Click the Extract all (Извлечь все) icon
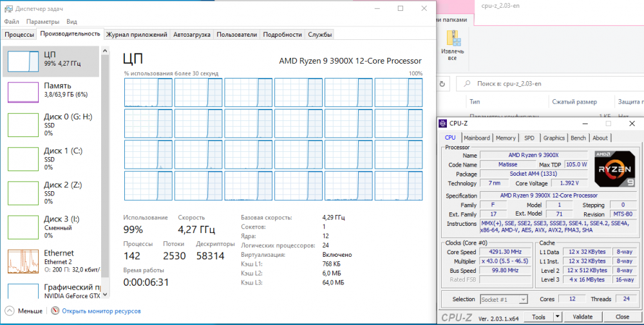The image size is (644, 325). pos(453,39)
